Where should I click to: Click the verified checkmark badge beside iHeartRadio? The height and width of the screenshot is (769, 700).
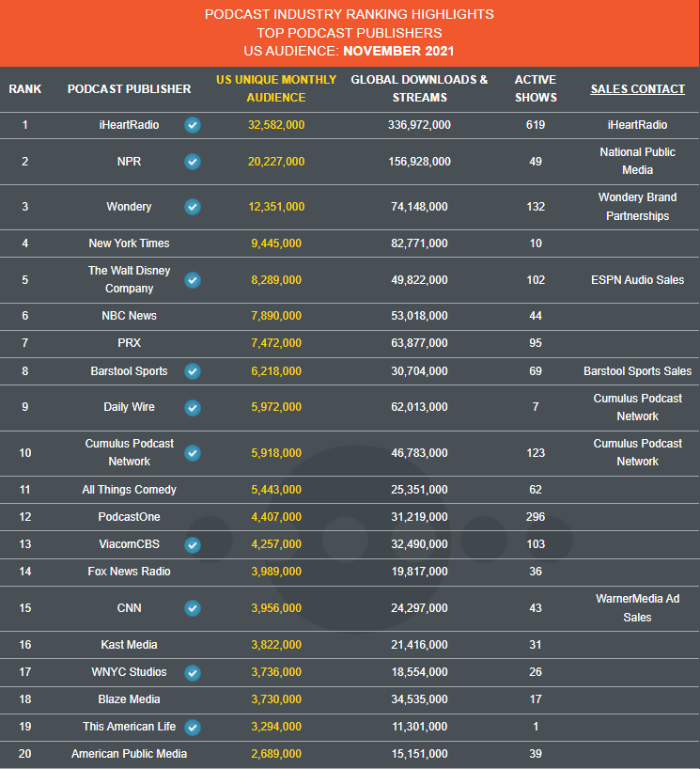193,125
